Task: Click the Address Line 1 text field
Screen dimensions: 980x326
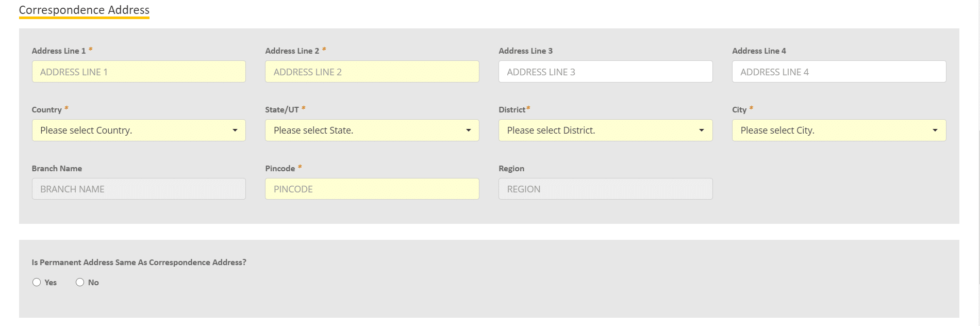Action: (x=139, y=72)
